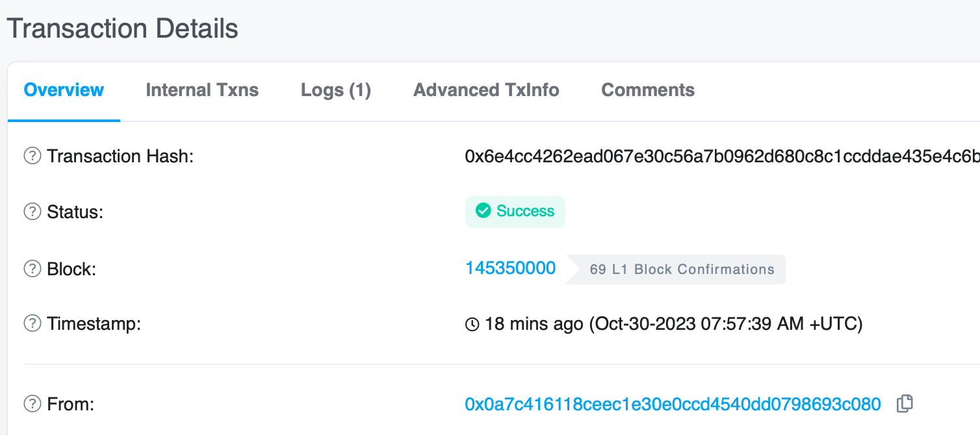
Task: Click the Success status badge
Action: coord(515,212)
